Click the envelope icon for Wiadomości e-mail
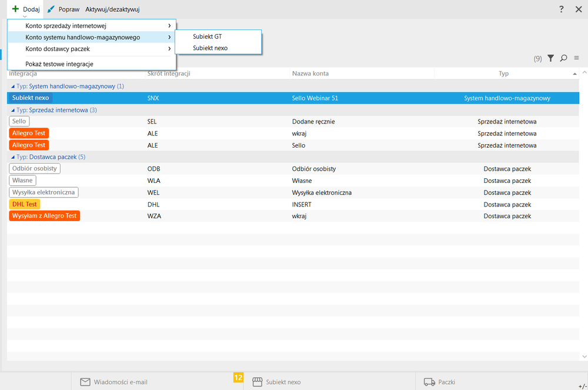 [x=85, y=382]
